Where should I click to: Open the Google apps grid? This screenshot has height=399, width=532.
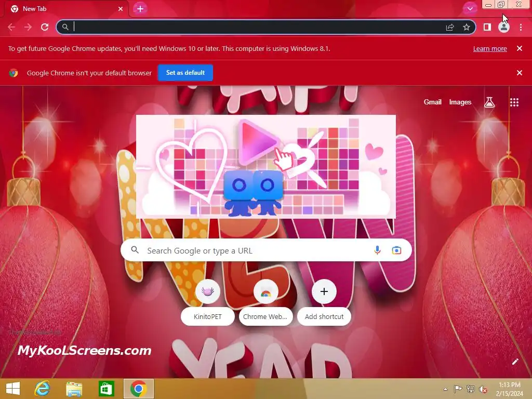click(x=514, y=102)
